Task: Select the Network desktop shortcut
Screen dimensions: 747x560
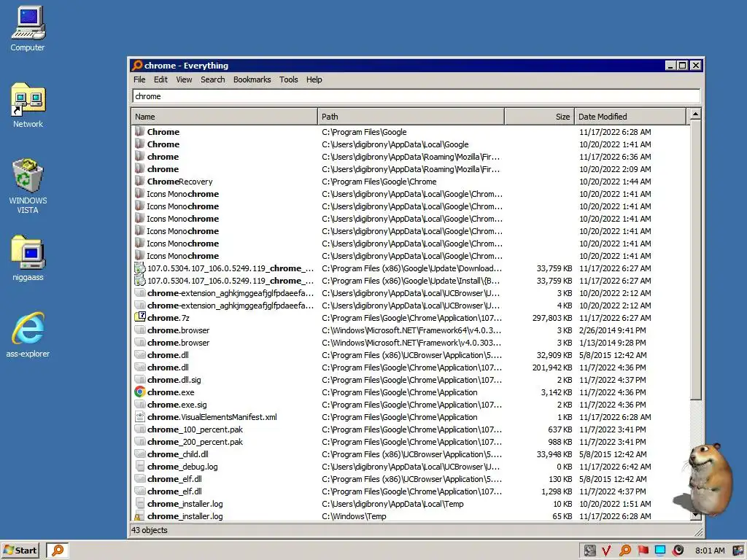Action: tap(28, 105)
